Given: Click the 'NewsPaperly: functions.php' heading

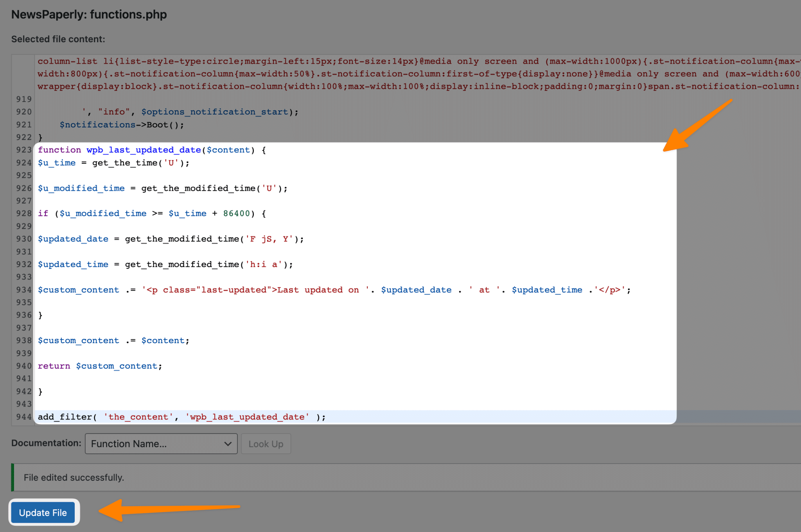Looking at the screenshot, I should point(89,14).
